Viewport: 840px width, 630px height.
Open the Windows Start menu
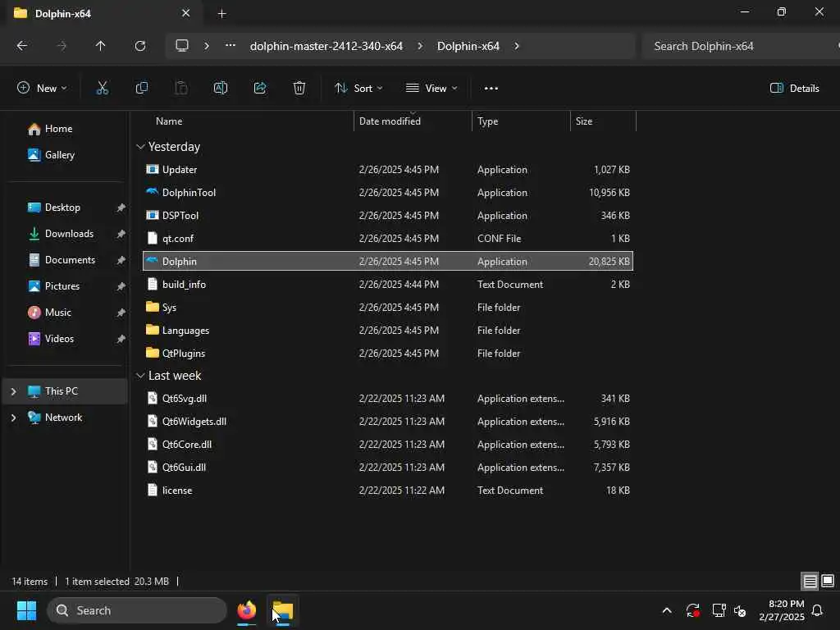click(x=26, y=610)
